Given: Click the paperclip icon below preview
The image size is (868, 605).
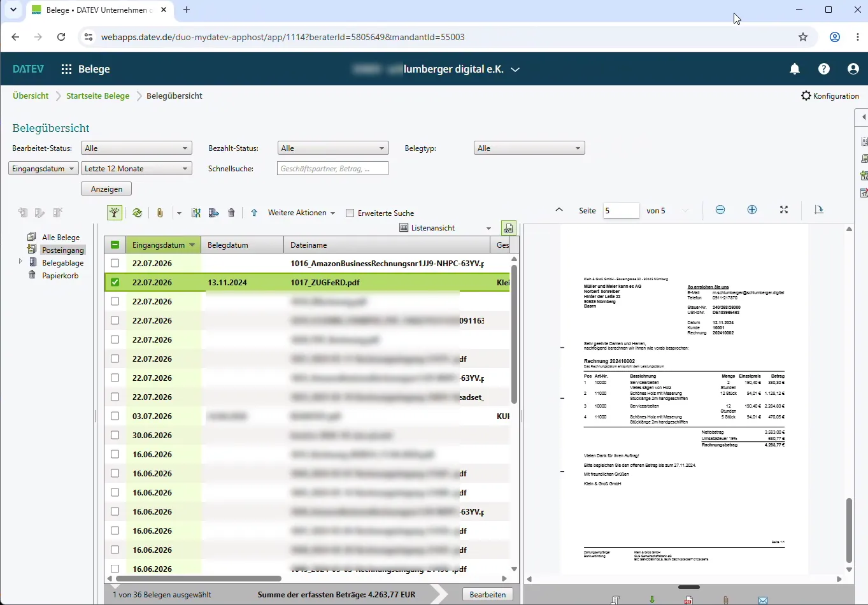Looking at the screenshot, I should [x=726, y=600].
